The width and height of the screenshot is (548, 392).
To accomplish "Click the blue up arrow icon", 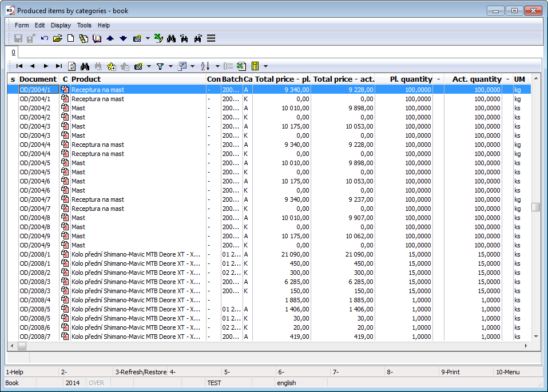I will (x=110, y=38).
